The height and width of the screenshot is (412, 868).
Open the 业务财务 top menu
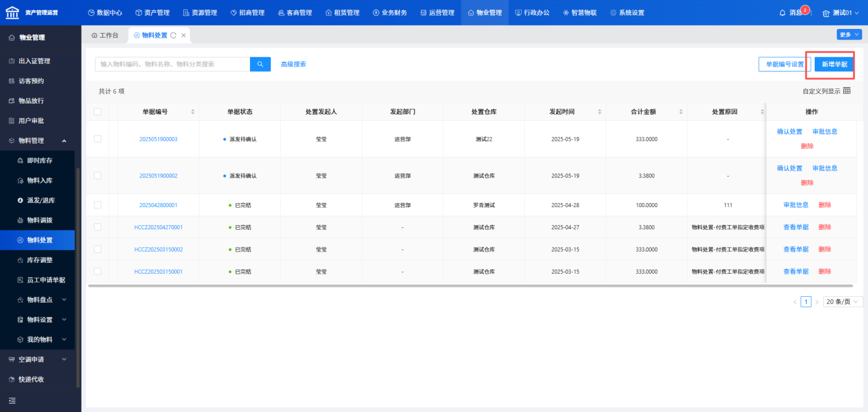tap(390, 13)
